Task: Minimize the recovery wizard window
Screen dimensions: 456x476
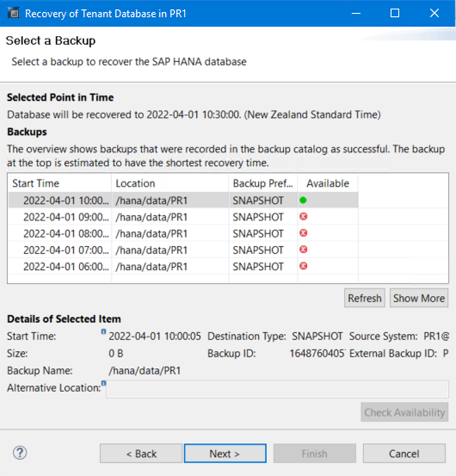Action: click(356, 13)
